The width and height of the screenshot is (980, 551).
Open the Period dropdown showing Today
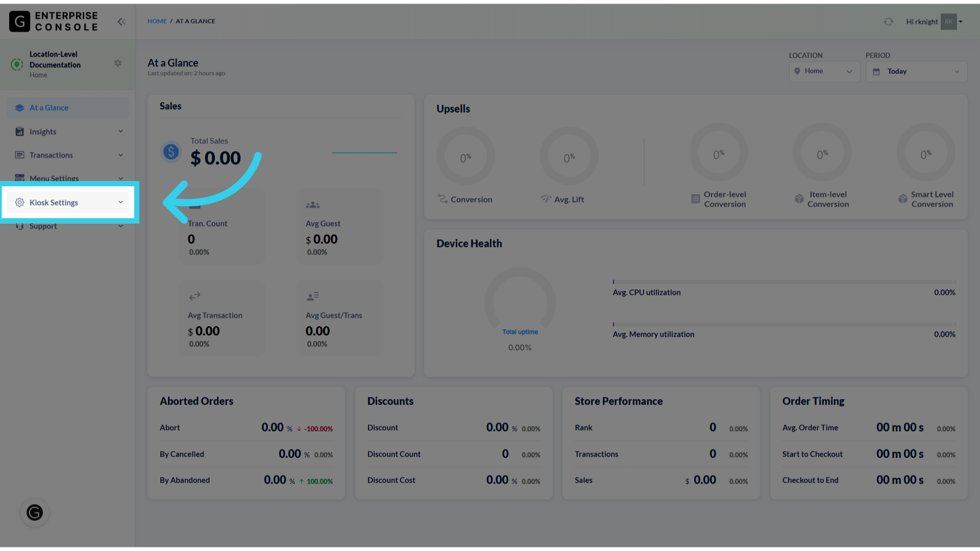(916, 71)
